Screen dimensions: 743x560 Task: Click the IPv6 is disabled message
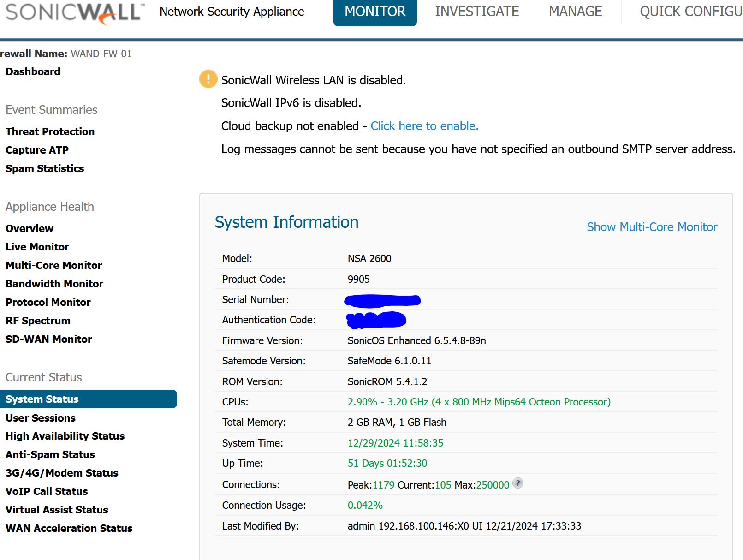pyautogui.click(x=291, y=103)
